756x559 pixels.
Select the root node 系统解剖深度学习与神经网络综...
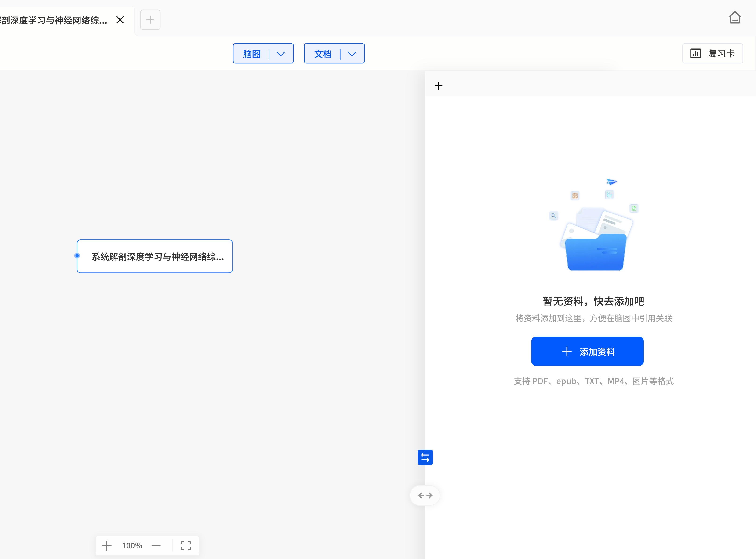155,257
